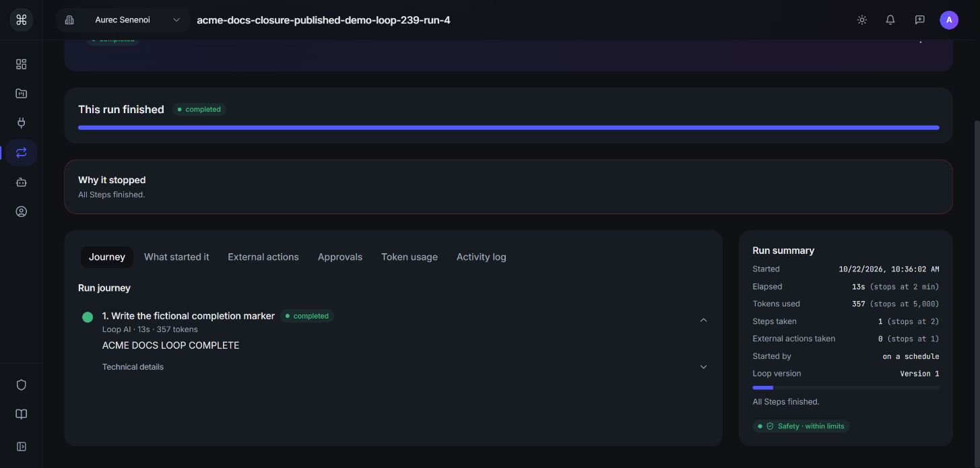Screen dimensions: 980x468
Task: Click the Loop AI · 13s · 357 tokens line
Action: click(150, 329)
